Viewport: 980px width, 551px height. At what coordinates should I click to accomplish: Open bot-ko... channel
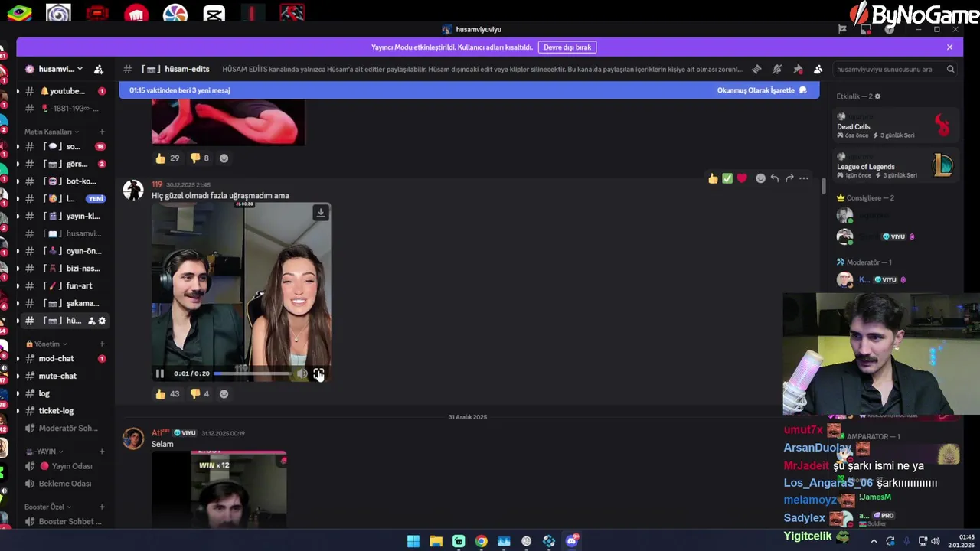point(65,181)
